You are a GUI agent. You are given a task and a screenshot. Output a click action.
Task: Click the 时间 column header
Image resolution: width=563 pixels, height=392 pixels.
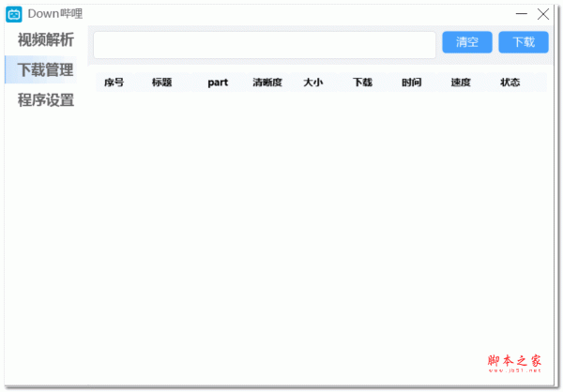tap(412, 83)
